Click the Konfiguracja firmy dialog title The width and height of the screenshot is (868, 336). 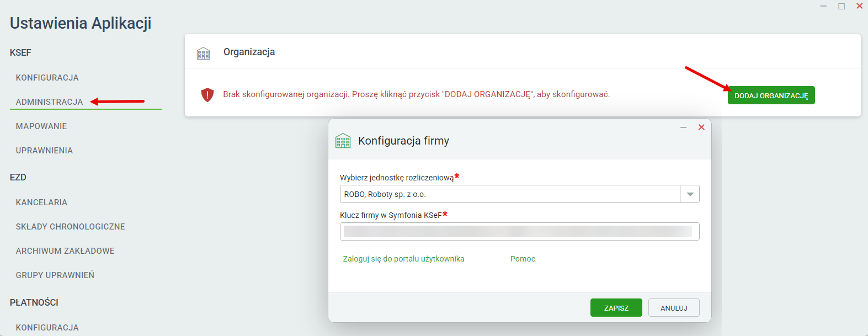click(x=403, y=141)
